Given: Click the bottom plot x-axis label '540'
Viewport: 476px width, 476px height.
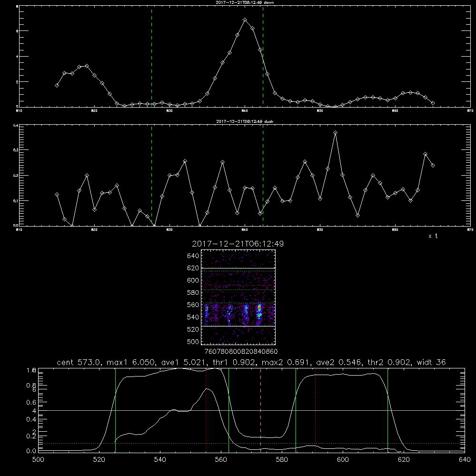Looking at the screenshot, I should 160,460.
